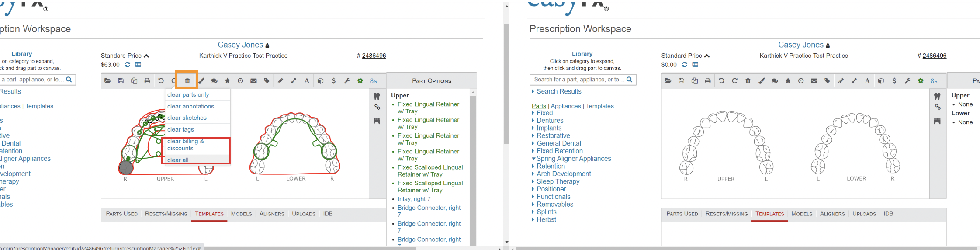This screenshot has width=980, height=250.
Task: Click the 3D cube icon in right window
Action: 881,81
